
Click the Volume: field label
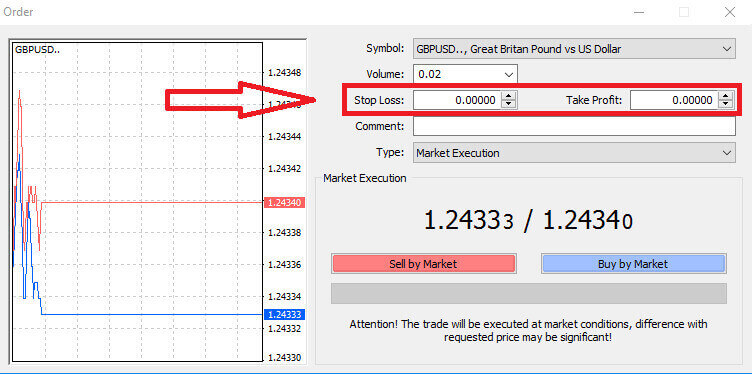point(386,74)
